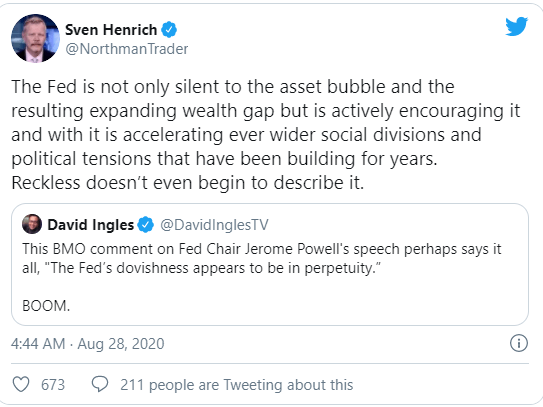This screenshot has height=407, width=543.
Task: Like the tweet with heart icon
Action: [21, 384]
